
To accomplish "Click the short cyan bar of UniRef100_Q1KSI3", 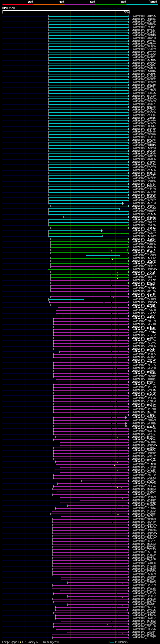I will (103, 255).
